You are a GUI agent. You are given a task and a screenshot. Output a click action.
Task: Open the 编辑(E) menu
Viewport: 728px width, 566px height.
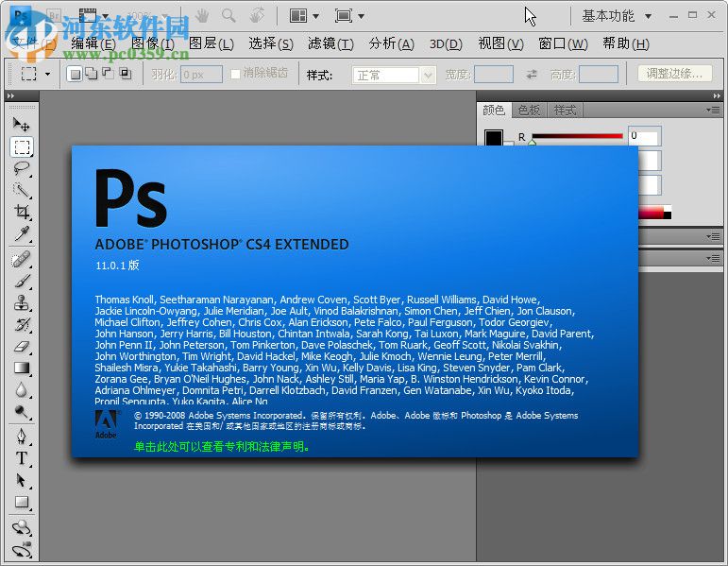[x=93, y=44]
